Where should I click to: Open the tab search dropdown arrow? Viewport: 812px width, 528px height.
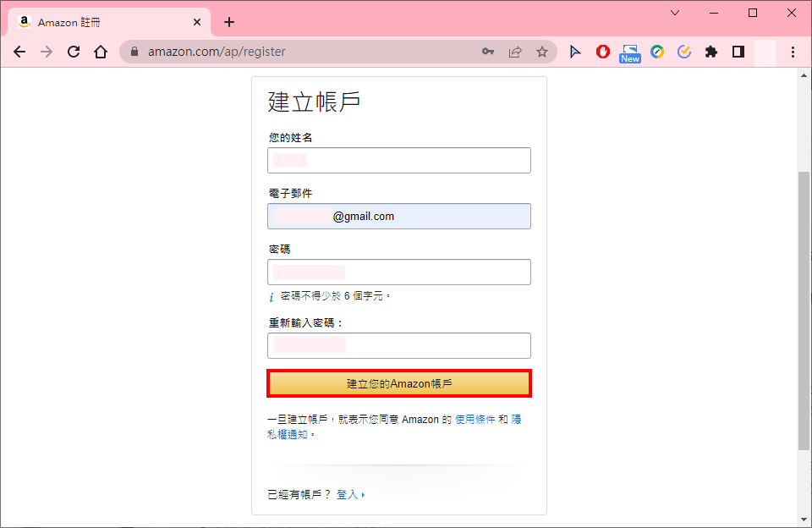pyautogui.click(x=675, y=13)
